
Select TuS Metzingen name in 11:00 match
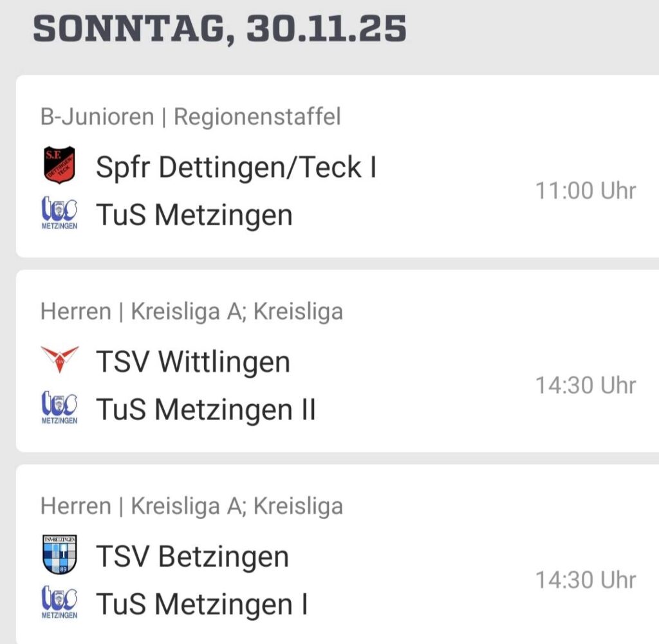(x=194, y=216)
